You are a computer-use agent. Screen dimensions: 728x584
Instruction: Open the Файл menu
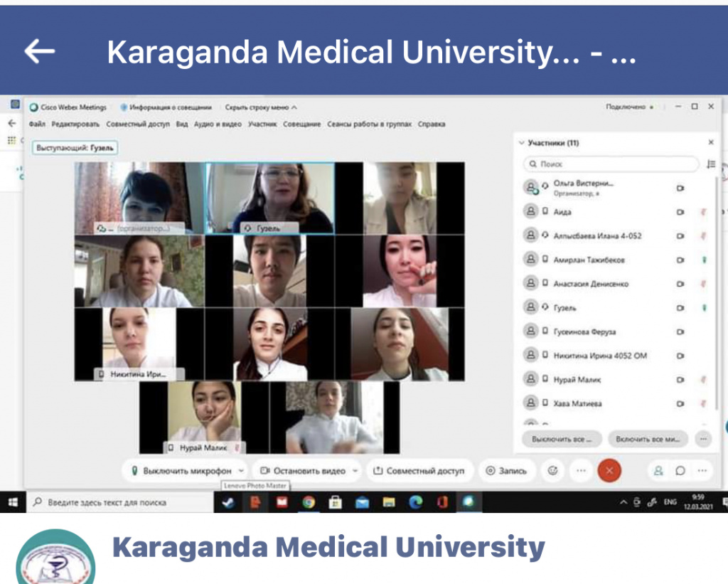[x=37, y=124]
